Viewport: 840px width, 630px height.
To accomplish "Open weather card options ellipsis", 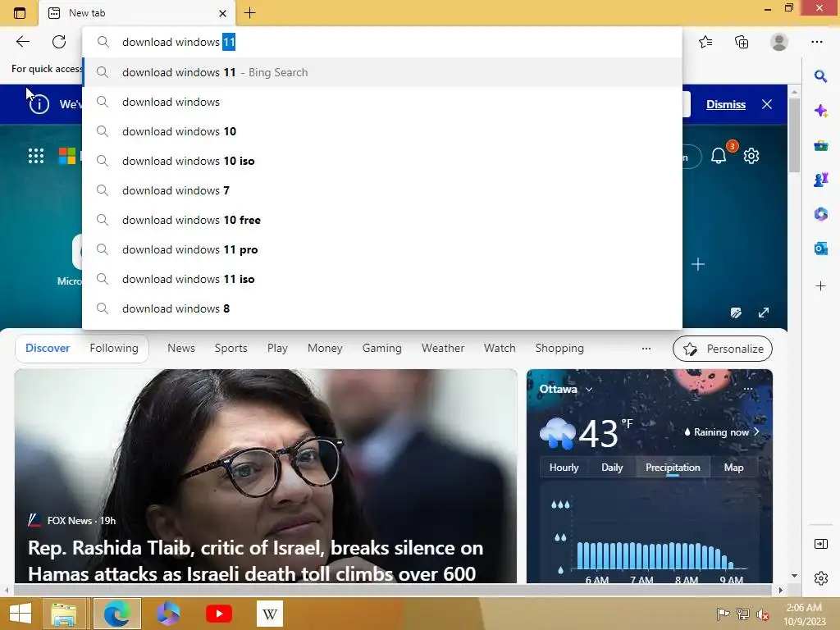I will tap(748, 389).
